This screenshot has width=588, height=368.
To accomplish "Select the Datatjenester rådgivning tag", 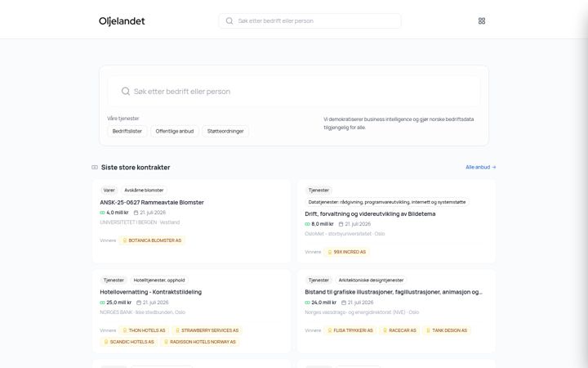I will [387, 202].
